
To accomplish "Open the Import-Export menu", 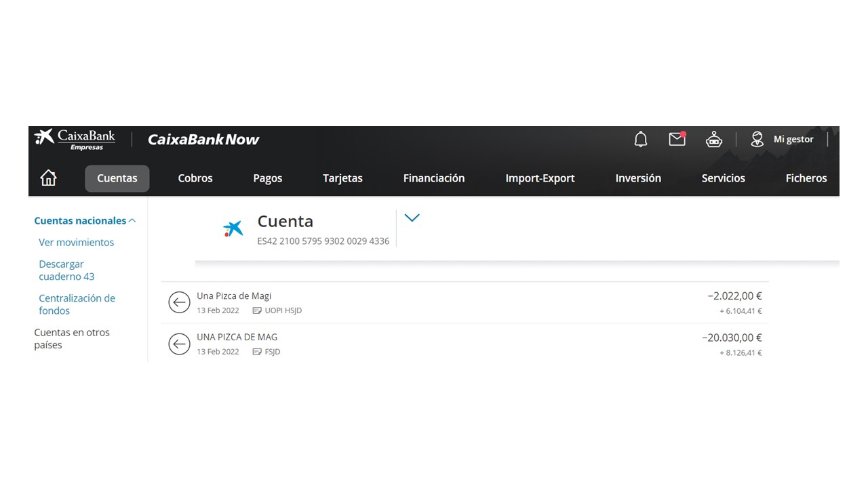I will tap(540, 178).
